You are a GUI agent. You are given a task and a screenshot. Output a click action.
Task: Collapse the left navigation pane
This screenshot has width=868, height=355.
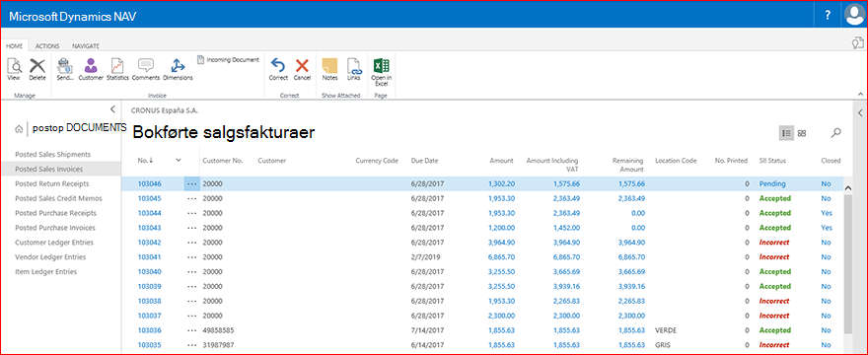pyautogui.click(x=112, y=109)
